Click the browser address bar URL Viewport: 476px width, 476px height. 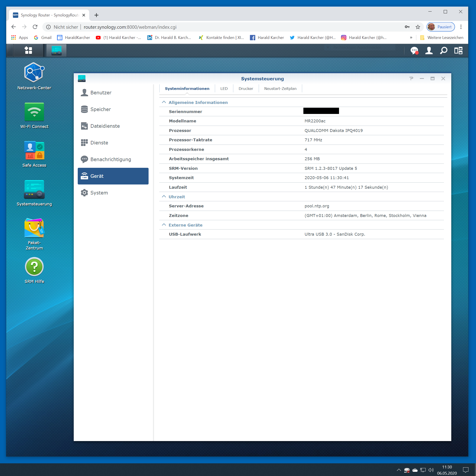click(x=130, y=27)
